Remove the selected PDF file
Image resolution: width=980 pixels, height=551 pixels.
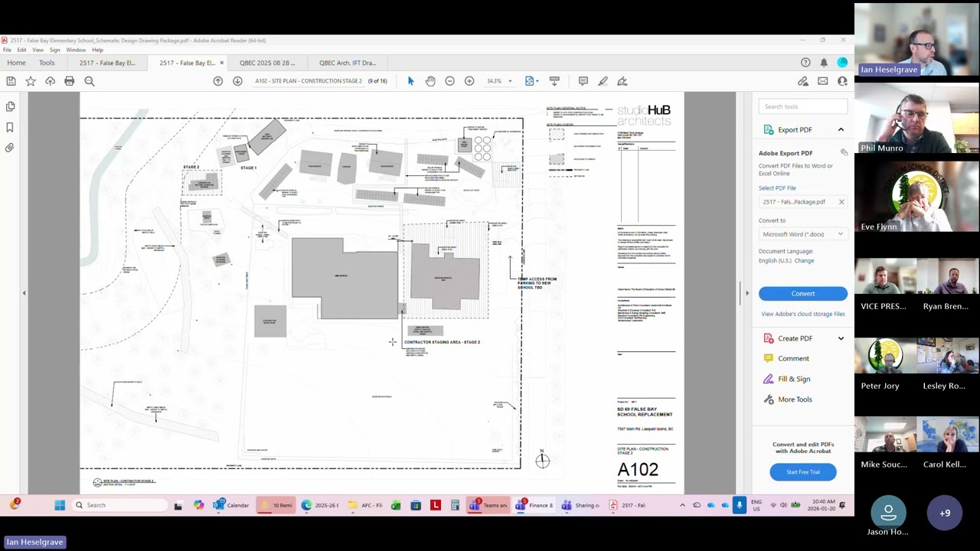pos(841,202)
